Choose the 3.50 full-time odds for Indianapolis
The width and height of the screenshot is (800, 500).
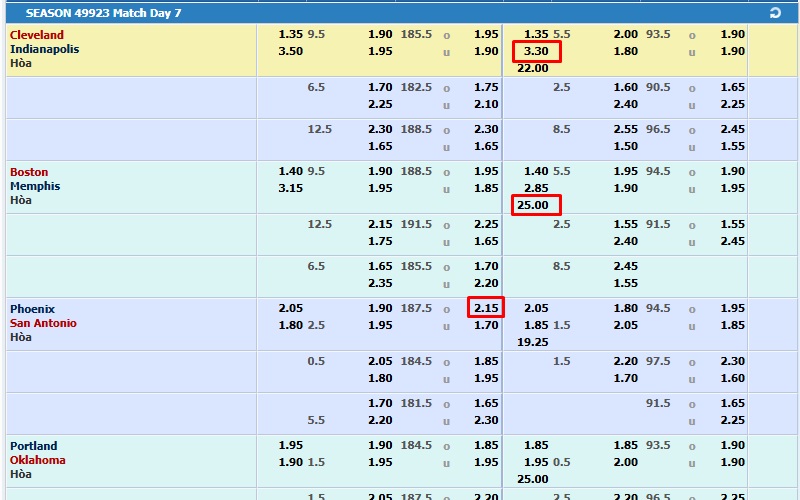[x=290, y=51]
